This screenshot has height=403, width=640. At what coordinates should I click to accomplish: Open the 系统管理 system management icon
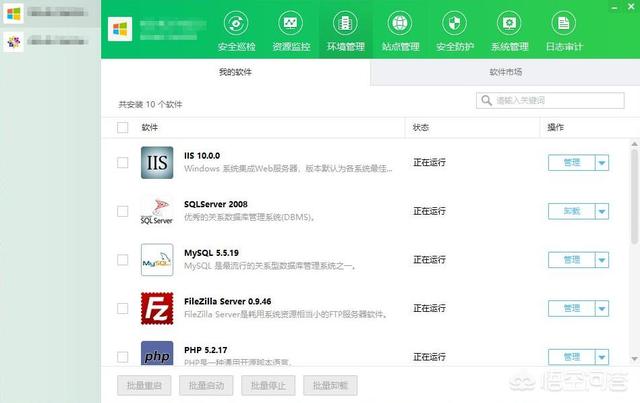point(509,23)
